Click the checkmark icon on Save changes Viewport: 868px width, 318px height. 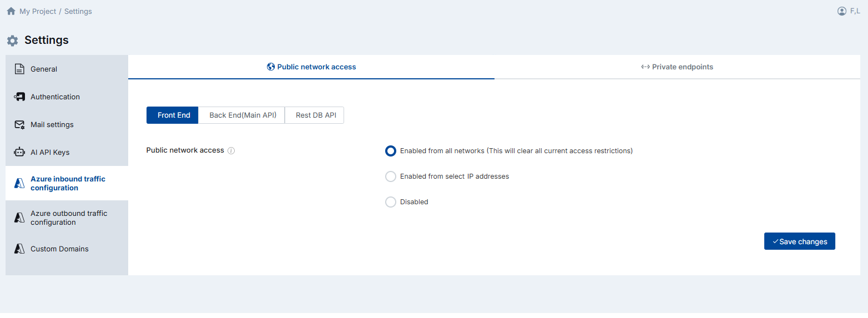775,241
